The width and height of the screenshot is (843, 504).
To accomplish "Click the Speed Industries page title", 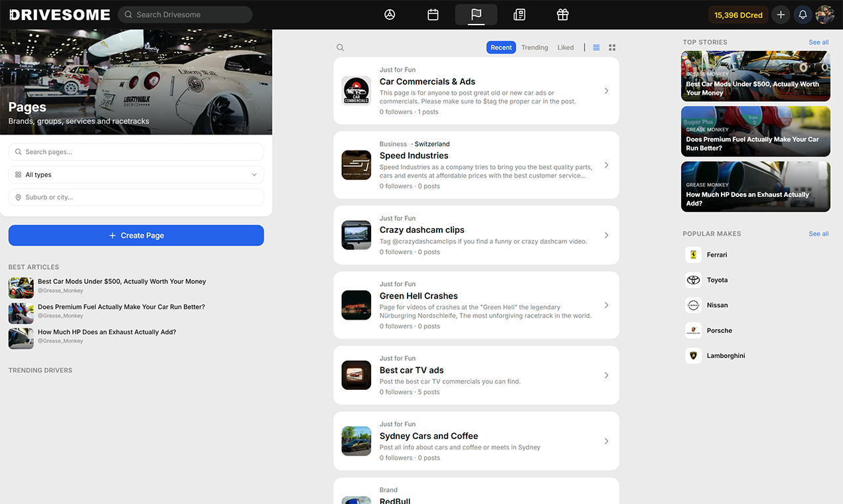I will click(x=414, y=156).
